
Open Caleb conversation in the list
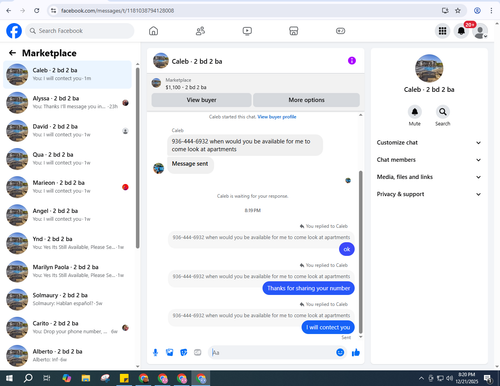tap(67, 74)
